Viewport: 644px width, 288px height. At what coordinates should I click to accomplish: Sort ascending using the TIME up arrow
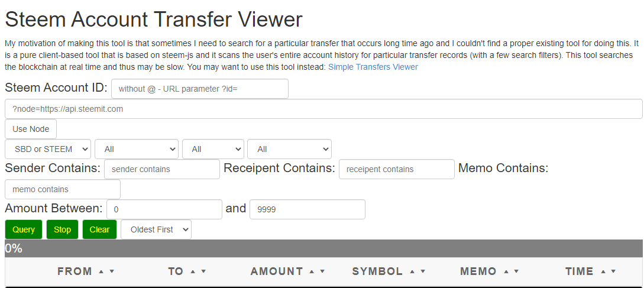tap(603, 271)
